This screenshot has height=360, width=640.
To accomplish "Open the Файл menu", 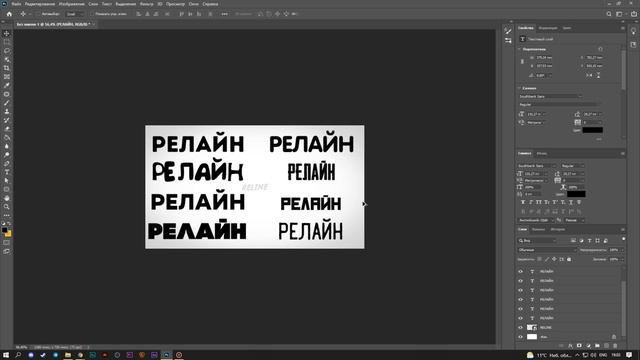I will [16, 4].
